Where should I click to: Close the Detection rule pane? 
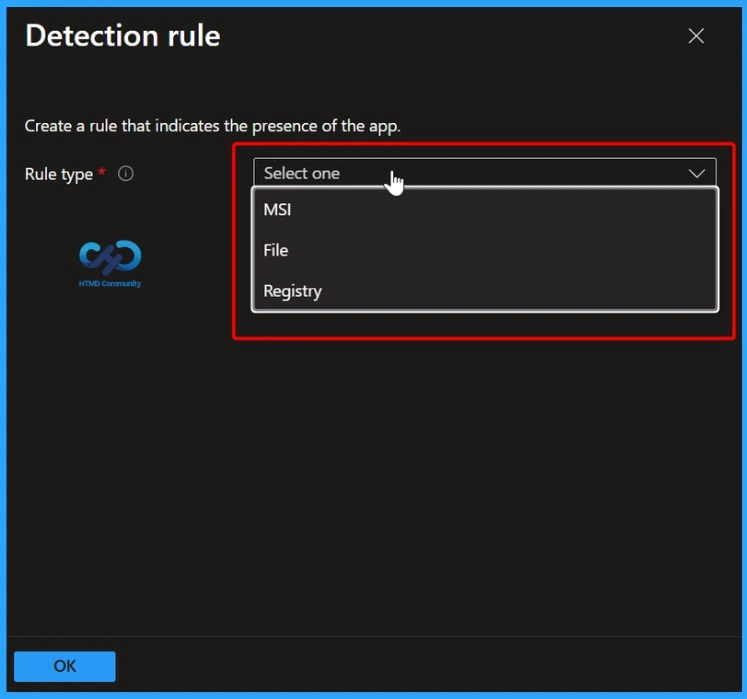click(696, 36)
